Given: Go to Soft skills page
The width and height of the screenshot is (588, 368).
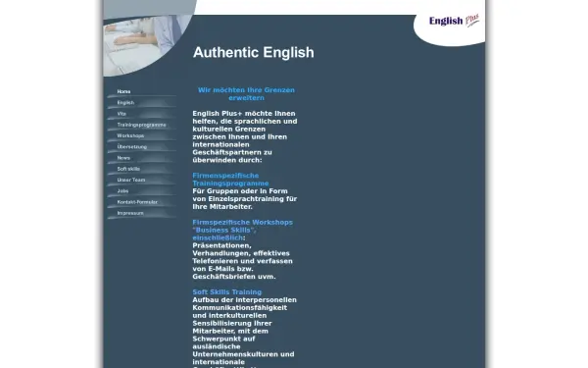Looking at the screenshot, I should click(141, 169).
